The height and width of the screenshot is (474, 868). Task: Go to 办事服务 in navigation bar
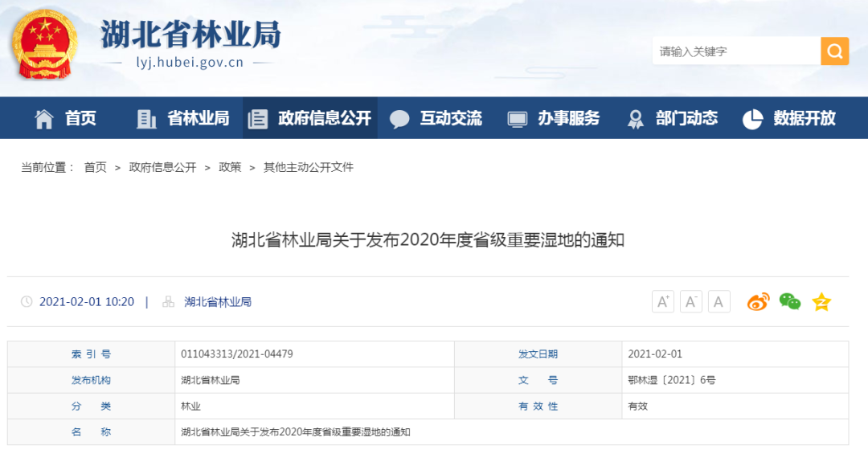click(x=555, y=118)
